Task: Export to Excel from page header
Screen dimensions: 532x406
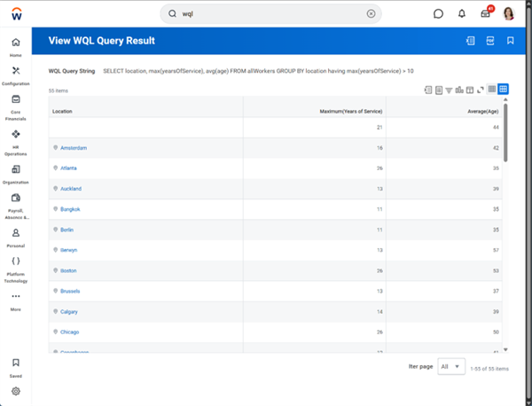Action: pos(470,41)
